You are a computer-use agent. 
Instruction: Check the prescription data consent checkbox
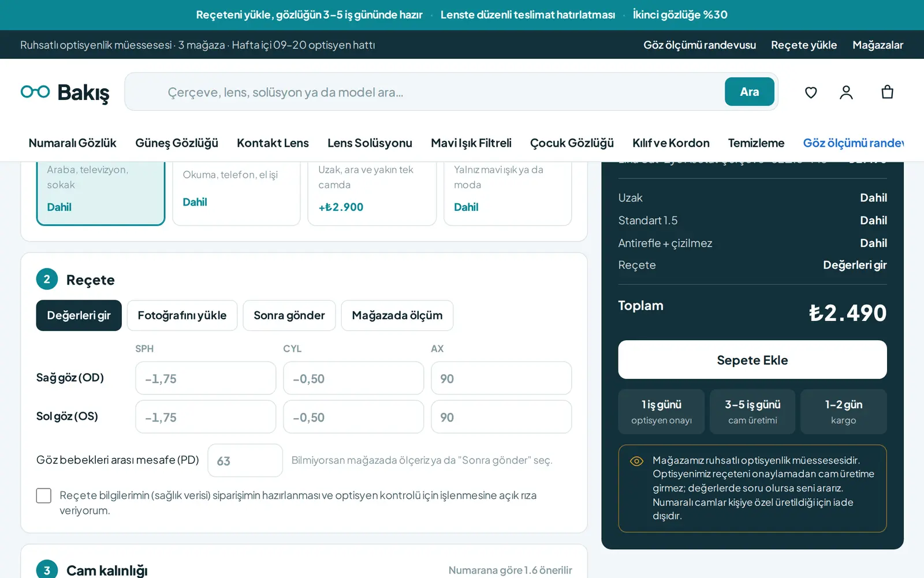44,495
